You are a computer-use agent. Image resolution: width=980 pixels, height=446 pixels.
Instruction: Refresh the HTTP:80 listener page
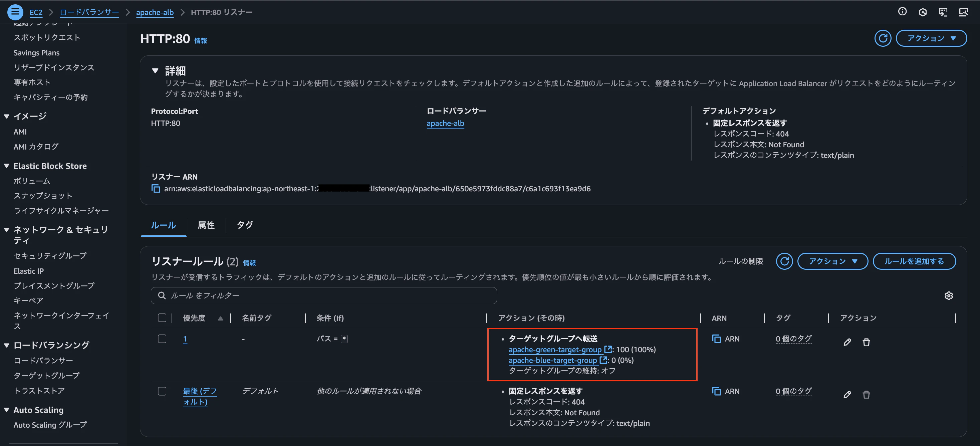coord(883,38)
